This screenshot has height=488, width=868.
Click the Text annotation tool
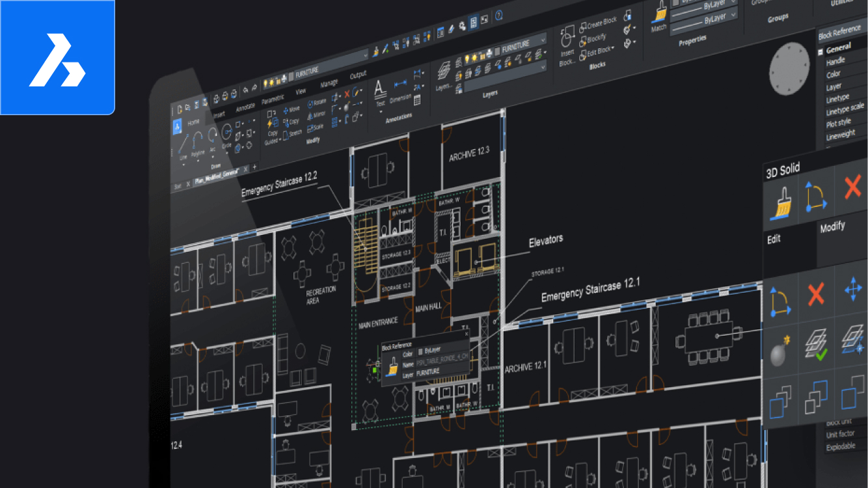tap(381, 93)
